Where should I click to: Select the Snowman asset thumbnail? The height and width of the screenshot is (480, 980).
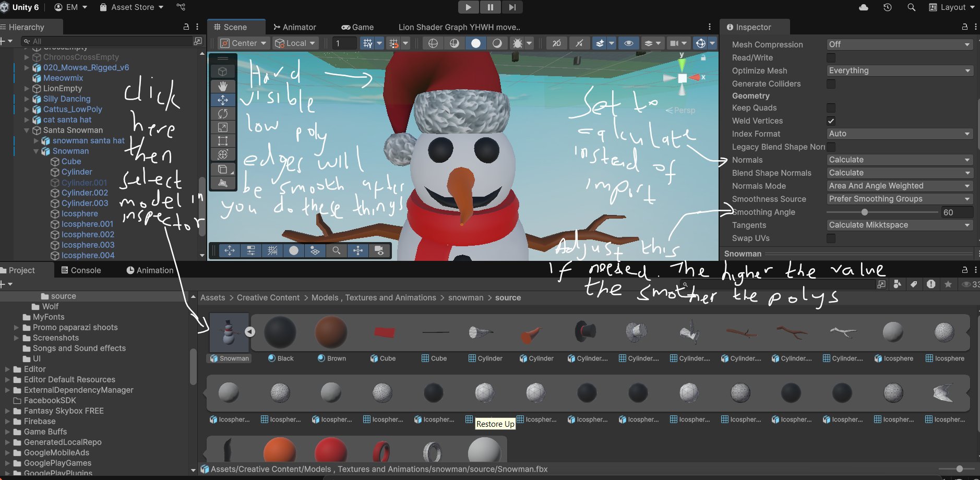[x=229, y=332]
